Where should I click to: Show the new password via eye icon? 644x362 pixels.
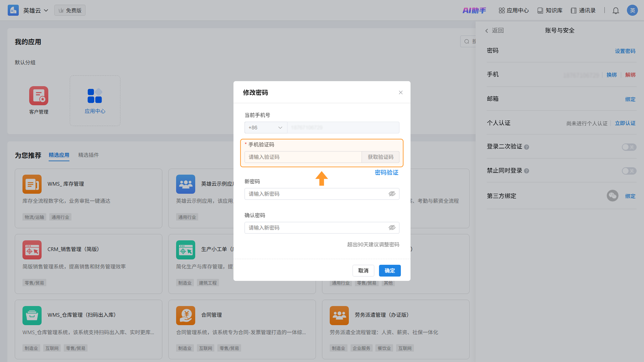click(392, 194)
